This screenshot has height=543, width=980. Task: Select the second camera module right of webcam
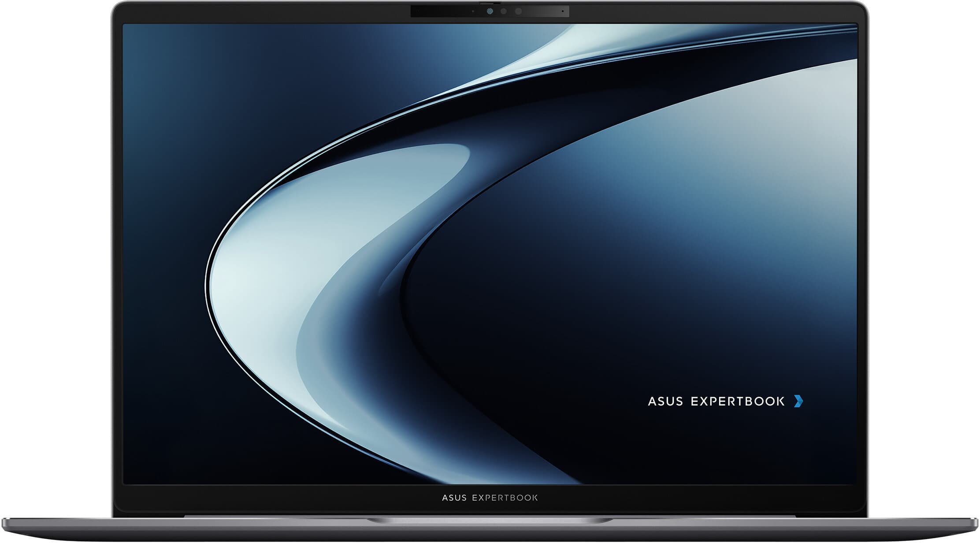coord(518,11)
